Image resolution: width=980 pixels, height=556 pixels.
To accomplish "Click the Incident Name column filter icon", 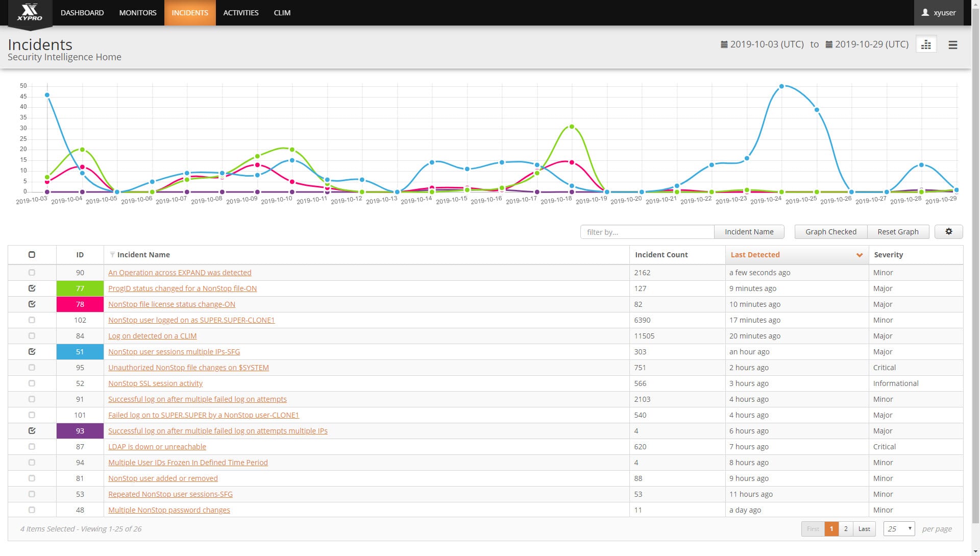I will pos(112,255).
